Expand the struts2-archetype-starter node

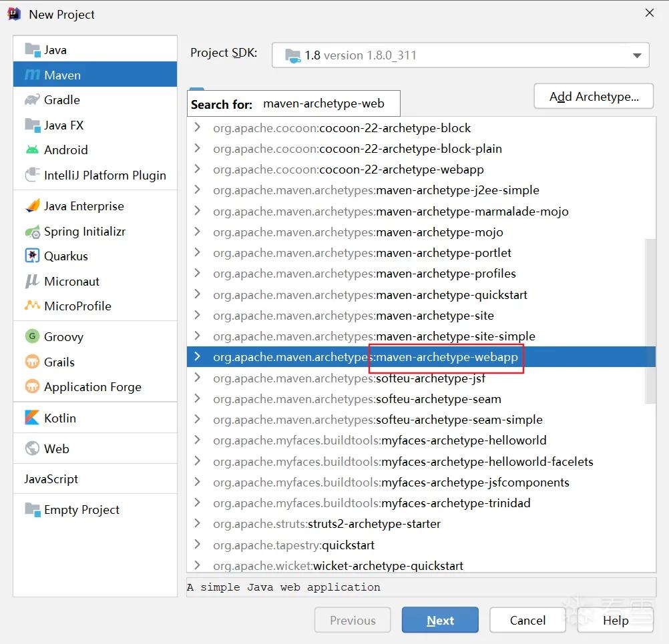pyautogui.click(x=197, y=523)
